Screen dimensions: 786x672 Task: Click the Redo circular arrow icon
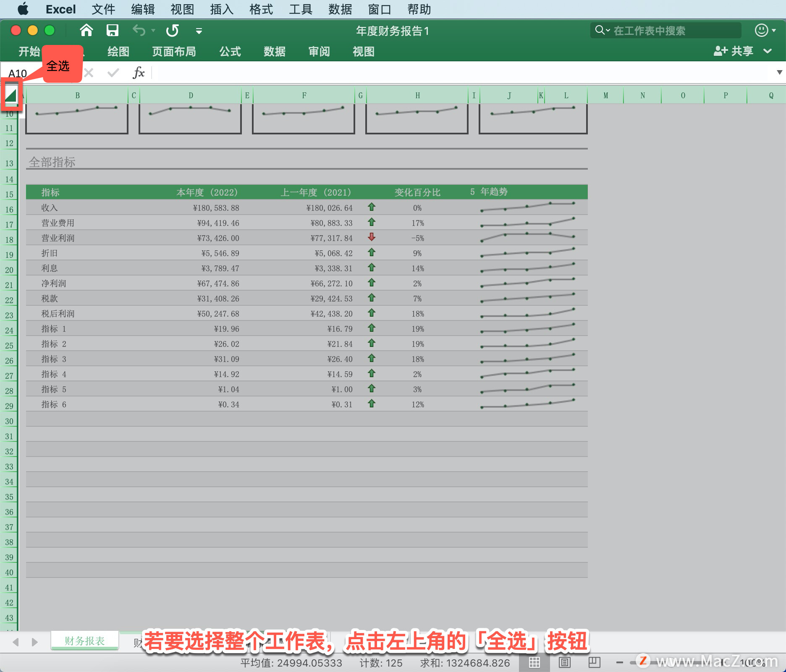tap(173, 30)
